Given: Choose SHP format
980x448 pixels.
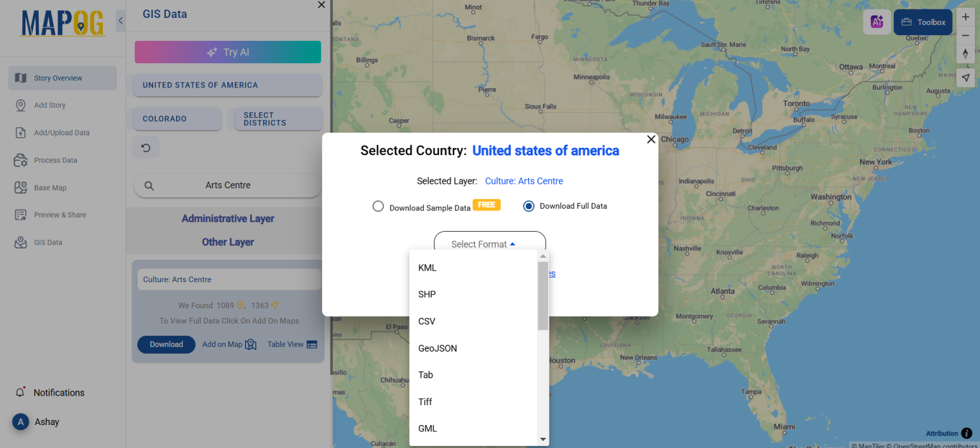Looking at the screenshot, I should (473, 295).
